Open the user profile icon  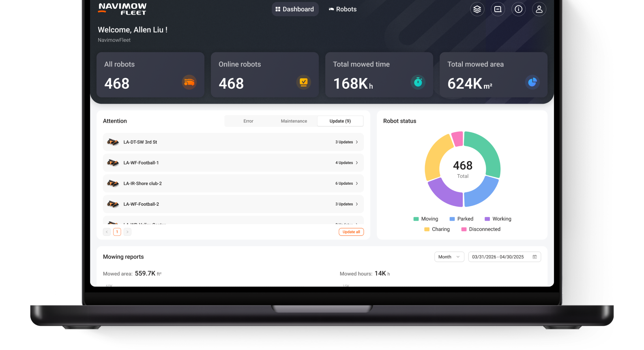click(x=539, y=9)
